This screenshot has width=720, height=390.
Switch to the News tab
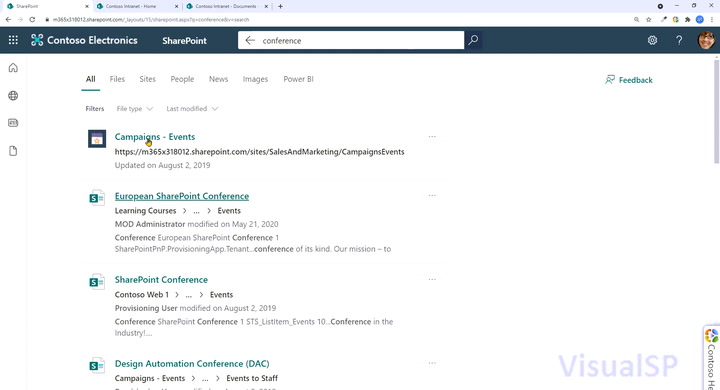tap(219, 79)
